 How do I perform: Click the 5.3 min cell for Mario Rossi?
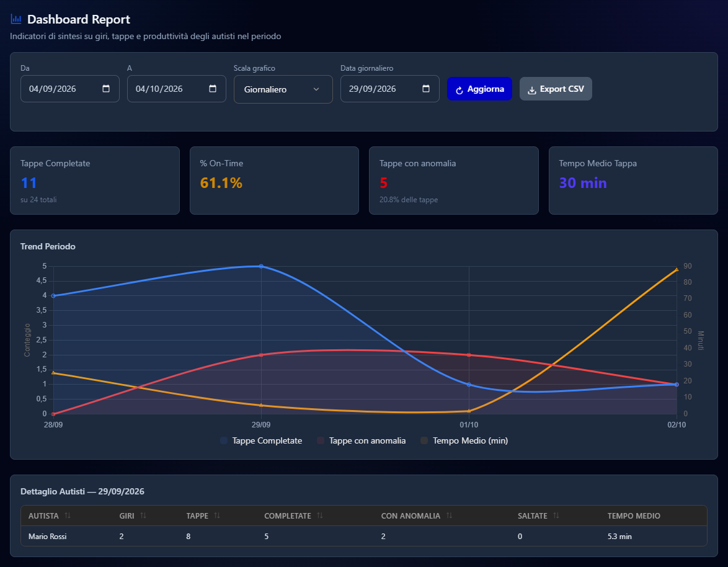tap(619, 537)
